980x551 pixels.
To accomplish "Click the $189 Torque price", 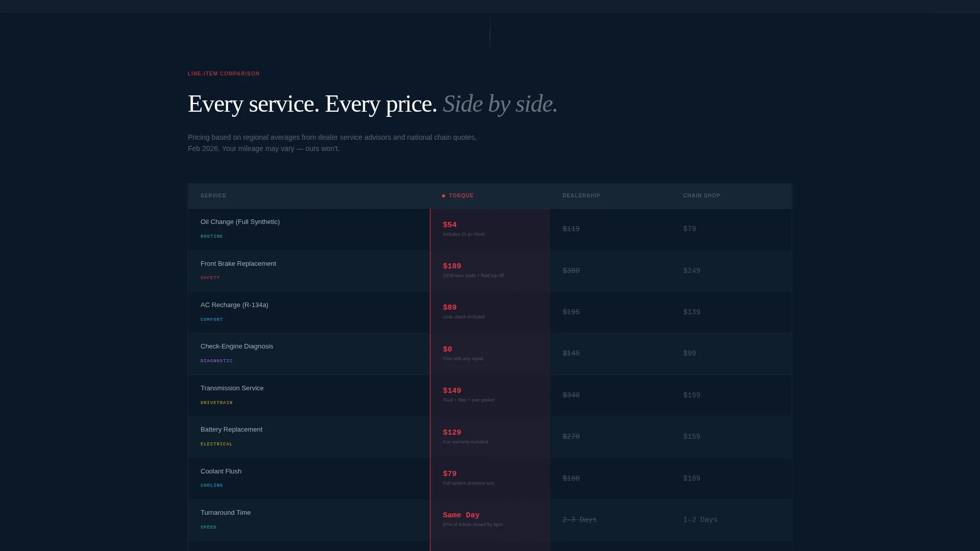I will pos(452,266).
